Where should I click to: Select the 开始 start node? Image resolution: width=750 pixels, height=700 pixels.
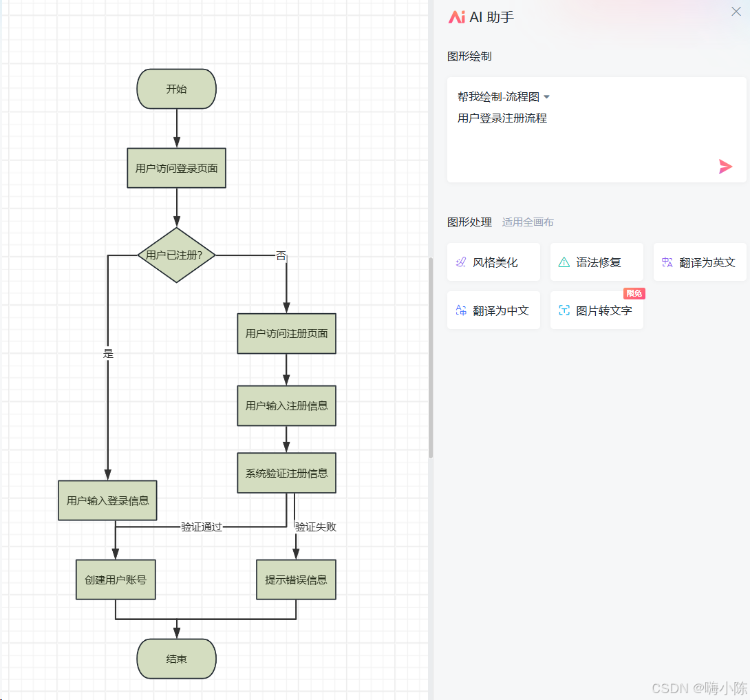click(176, 89)
